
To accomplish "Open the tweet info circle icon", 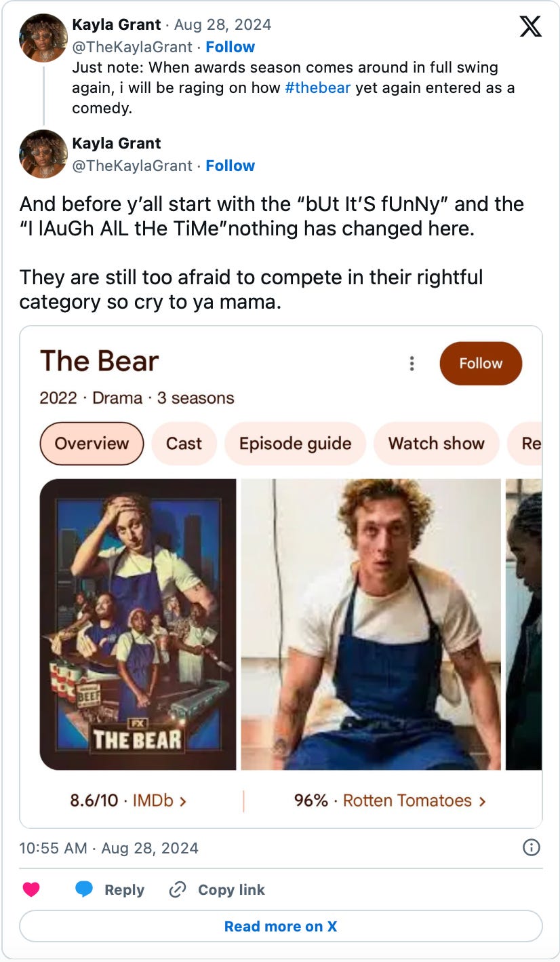I will tap(532, 847).
